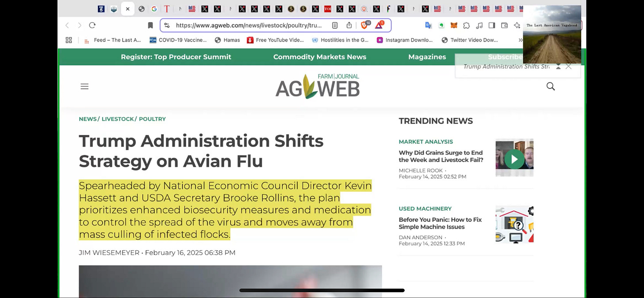Click author name JIM WIESEMEYER
The image size is (644, 298).
[x=109, y=253]
